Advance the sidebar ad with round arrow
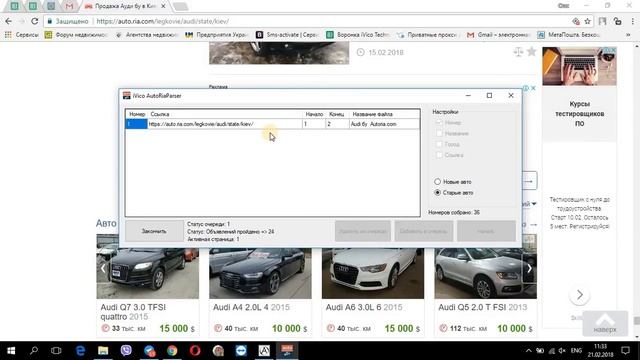This screenshot has width=640, height=360. [x=580, y=295]
